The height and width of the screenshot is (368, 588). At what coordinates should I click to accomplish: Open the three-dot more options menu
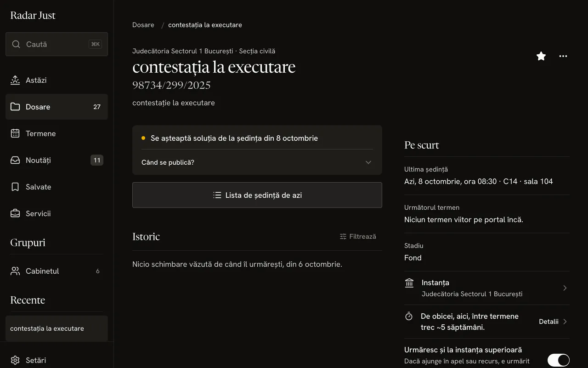click(x=563, y=56)
